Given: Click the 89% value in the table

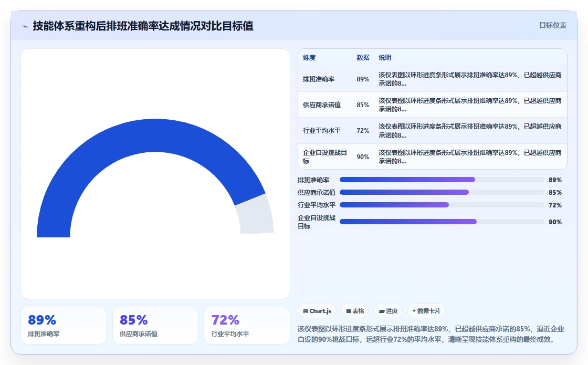Looking at the screenshot, I should [x=363, y=79].
